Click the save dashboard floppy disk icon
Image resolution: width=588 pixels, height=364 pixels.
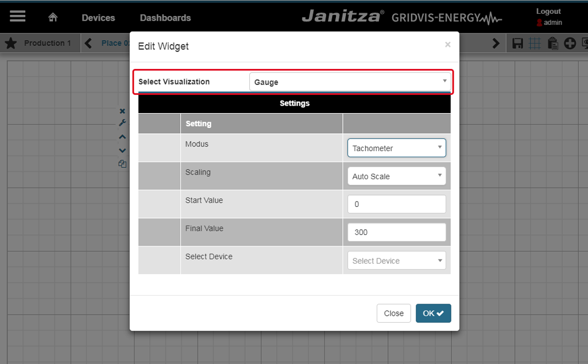pyautogui.click(x=517, y=43)
